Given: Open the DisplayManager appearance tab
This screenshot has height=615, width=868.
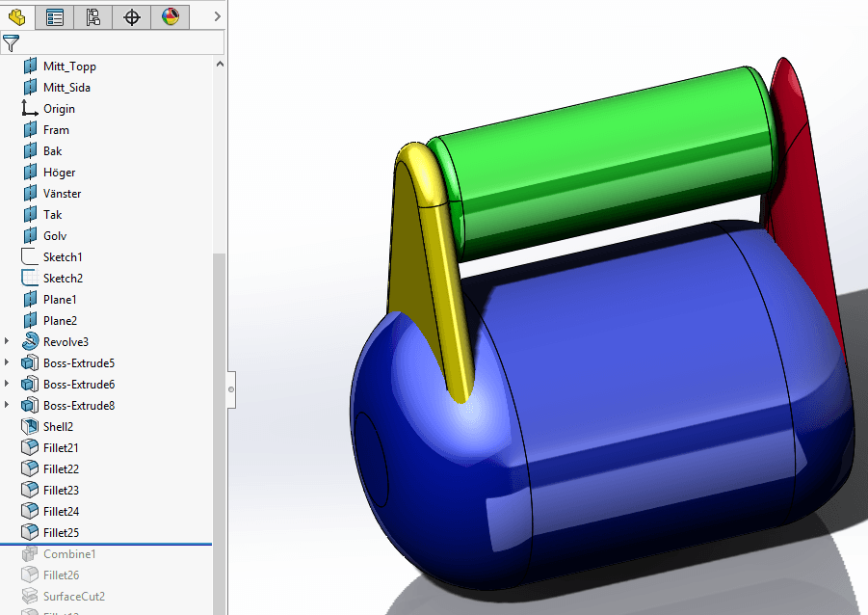Looking at the screenshot, I should click(x=171, y=16).
